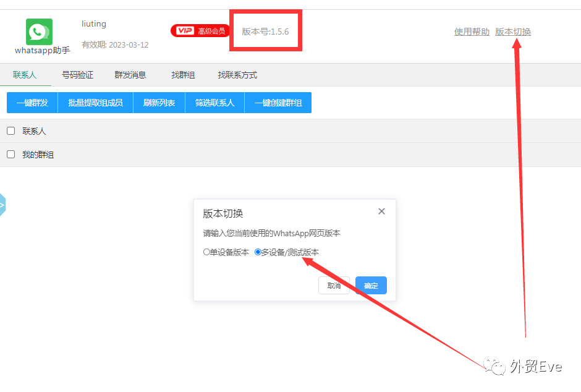
Task: Select the 单设备版本 radio option
Action: [206, 252]
